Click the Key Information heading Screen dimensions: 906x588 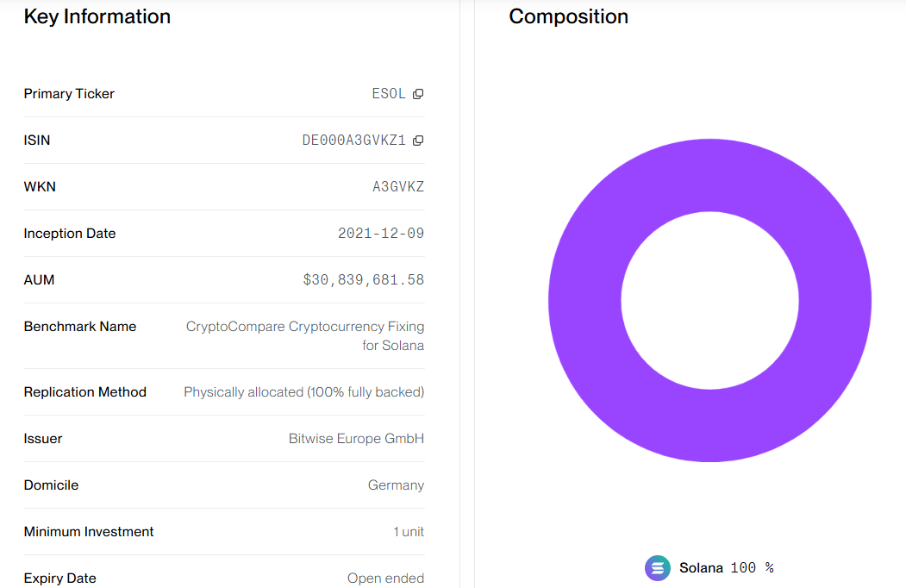point(97,16)
